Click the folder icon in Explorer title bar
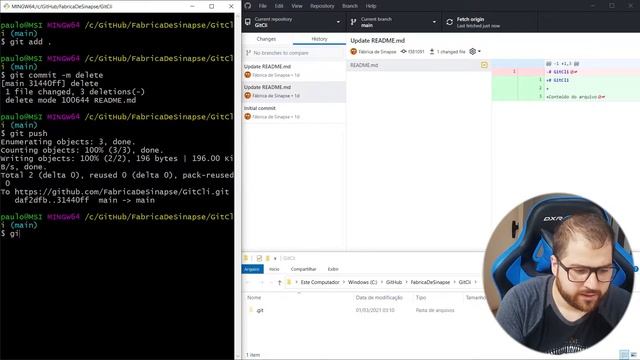This screenshot has height=360, width=640. (246, 258)
